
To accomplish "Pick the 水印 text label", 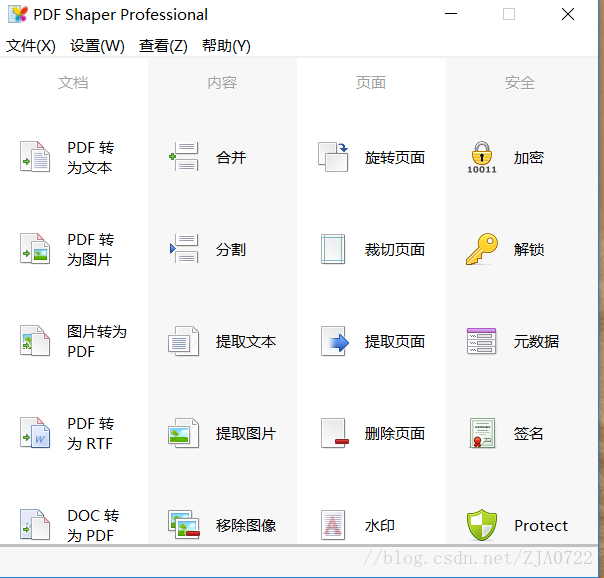I will pyautogui.click(x=380, y=526).
